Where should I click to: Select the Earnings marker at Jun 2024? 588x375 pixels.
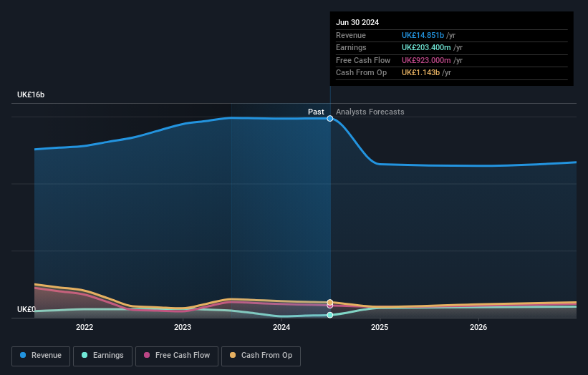330,315
